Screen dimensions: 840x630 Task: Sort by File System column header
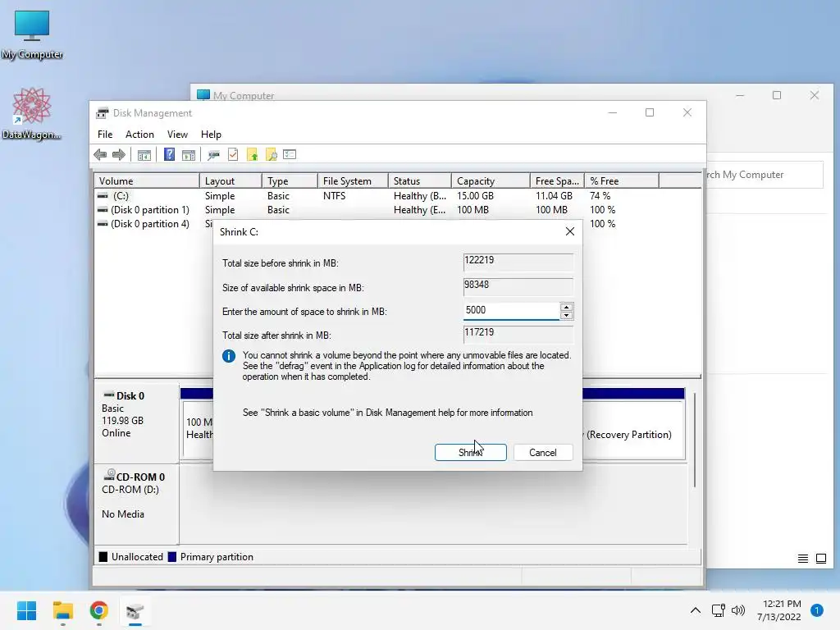(353, 181)
